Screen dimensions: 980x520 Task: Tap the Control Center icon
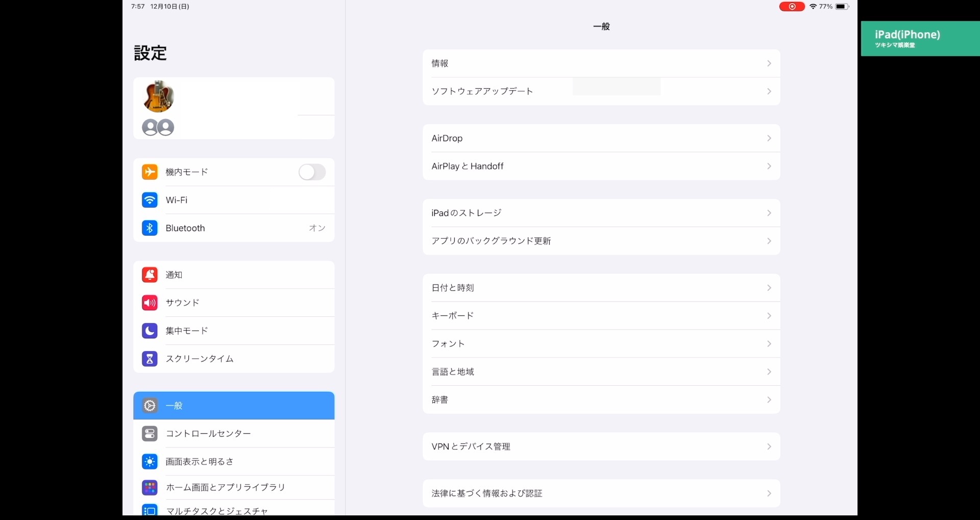click(x=150, y=434)
